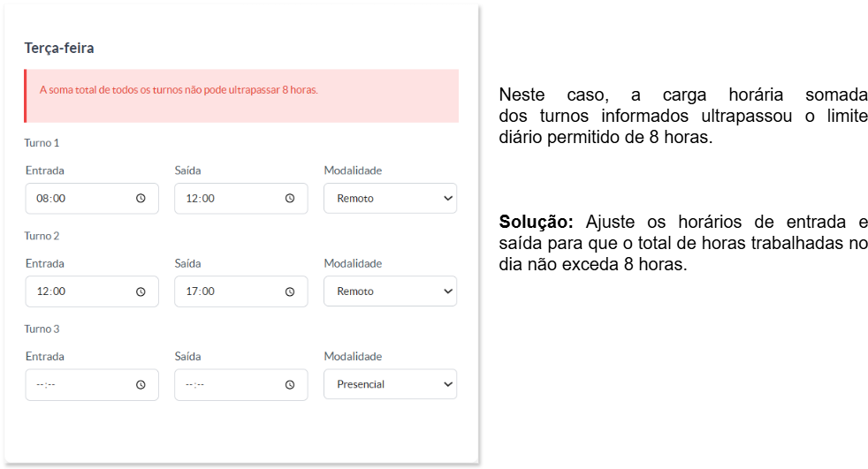868x469 pixels.
Task: Open the clock picker for Turno 3 Saída
Action: (x=290, y=384)
